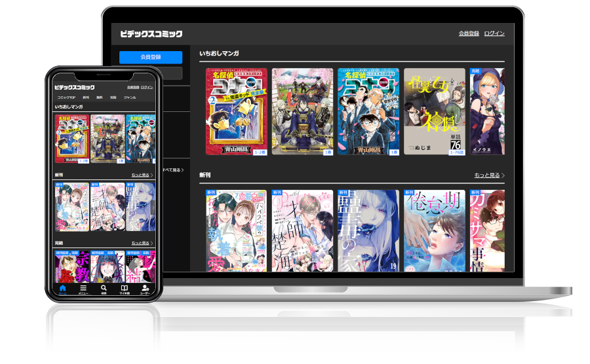This screenshot has width=590, height=364.
Task: Open the ジャンル tab on phone
Action: click(x=130, y=98)
